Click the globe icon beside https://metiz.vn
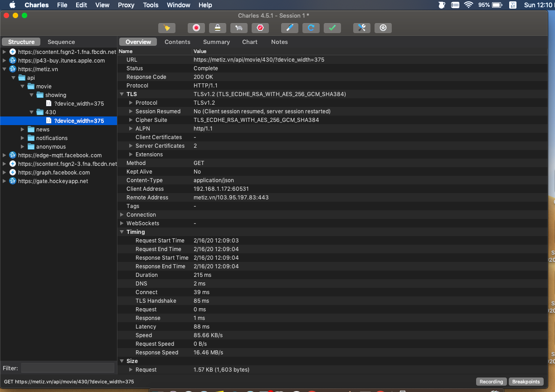 pos(13,69)
